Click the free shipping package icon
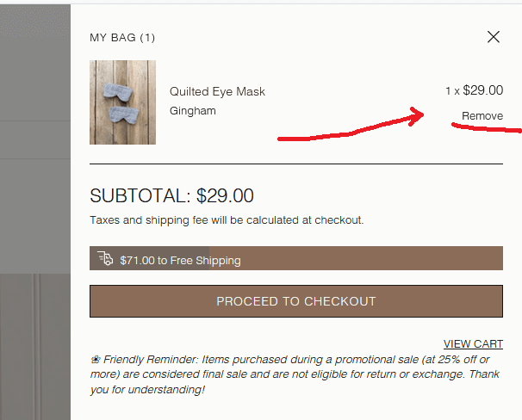The width and height of the screenshot is (522, 420). 105,259
